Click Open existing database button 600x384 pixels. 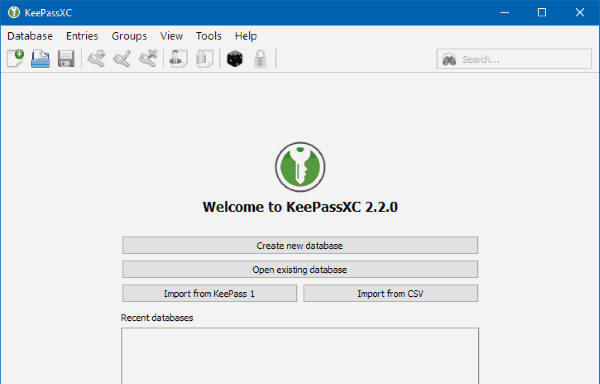pos(300,269)
